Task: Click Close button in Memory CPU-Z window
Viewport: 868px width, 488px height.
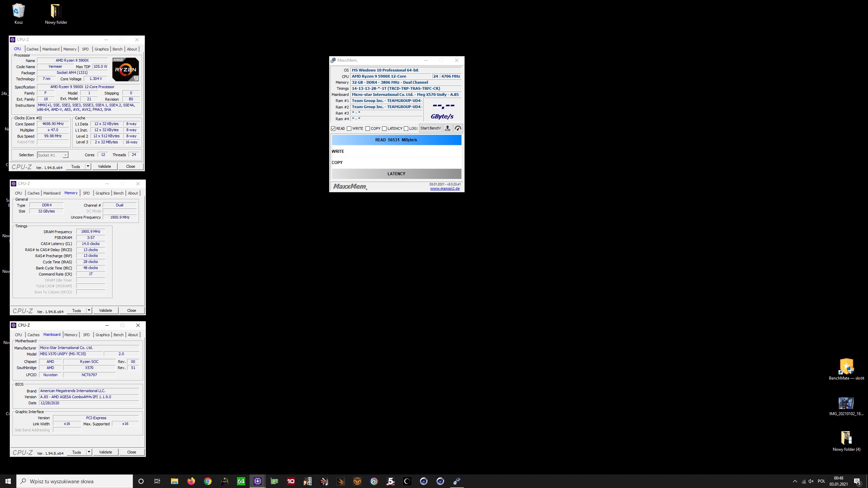Action: pos(132,310)
